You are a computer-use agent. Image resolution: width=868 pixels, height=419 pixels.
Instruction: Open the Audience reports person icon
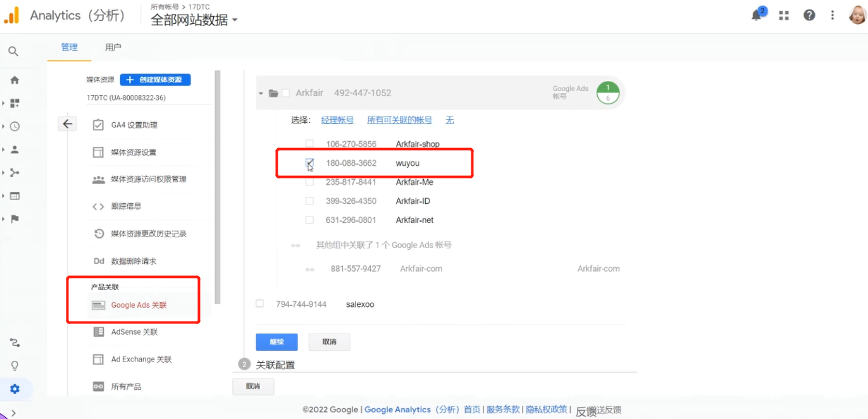[x=14, y=149]
